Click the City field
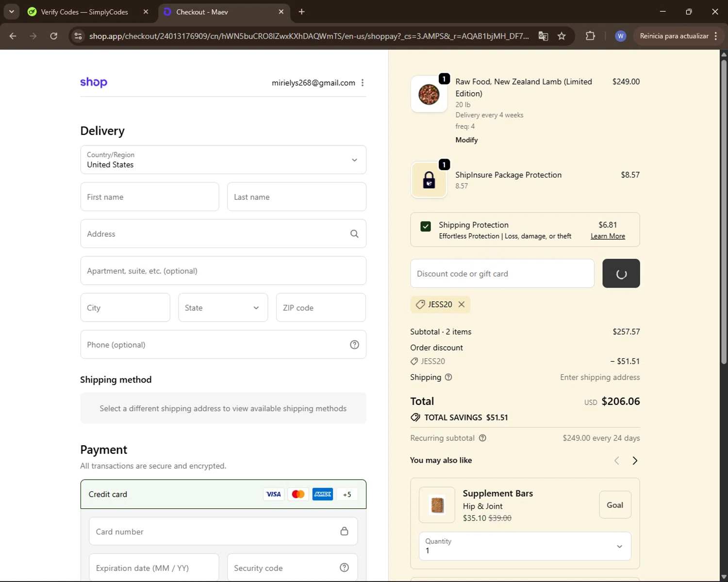The height and width of the screenshot is (582, 728). (x=125, y=307)
